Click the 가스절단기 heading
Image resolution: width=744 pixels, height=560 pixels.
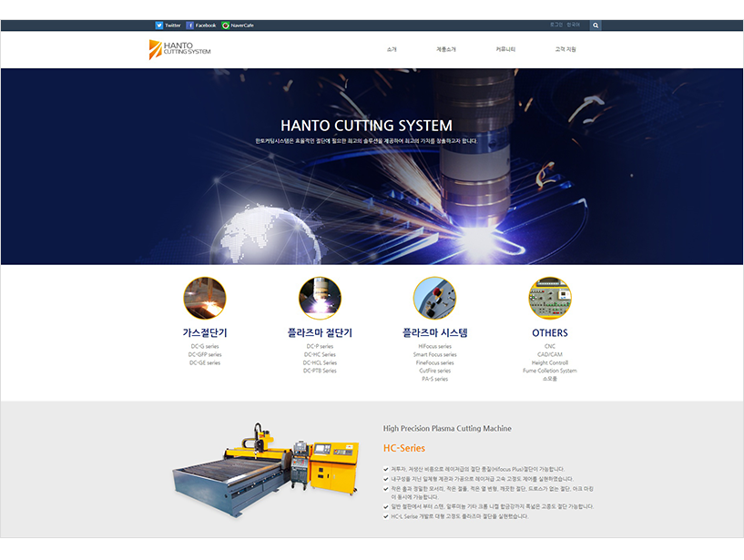205,332
